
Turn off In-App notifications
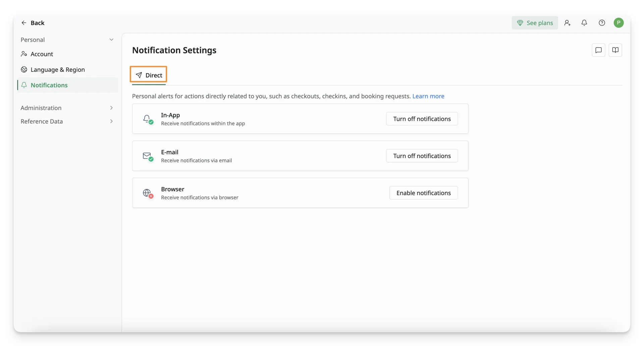coord(422,119)
